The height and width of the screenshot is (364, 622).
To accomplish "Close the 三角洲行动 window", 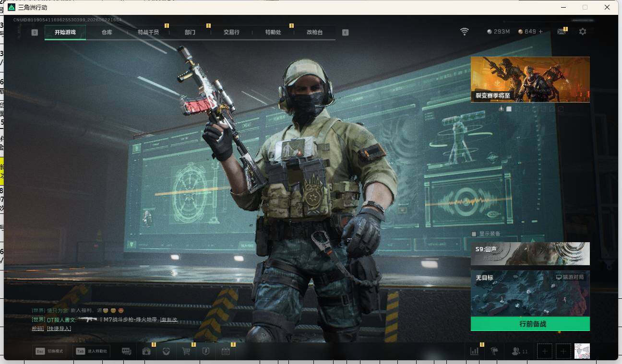I will 607,7.
